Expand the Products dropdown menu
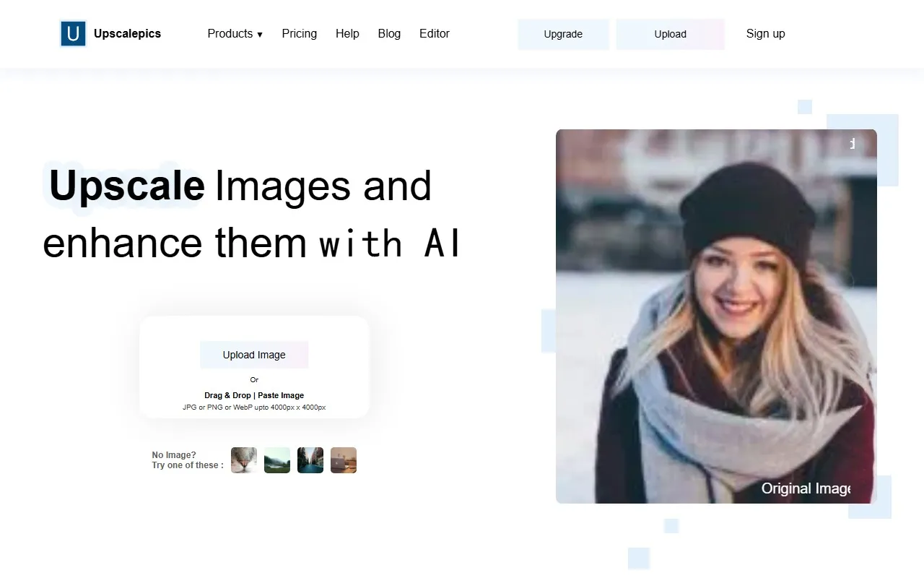The image size is (924, 578). click(x=235, y=34)
